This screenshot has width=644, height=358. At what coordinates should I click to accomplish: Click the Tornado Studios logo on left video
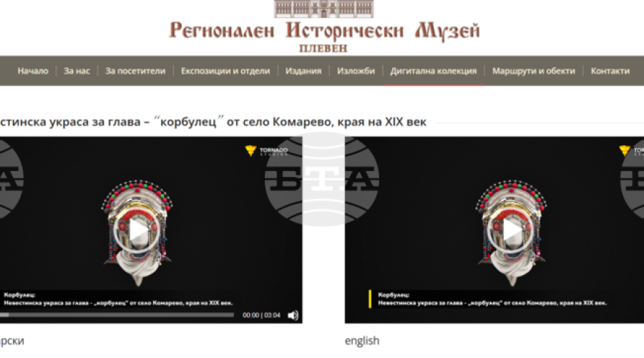tap(266, 151)
